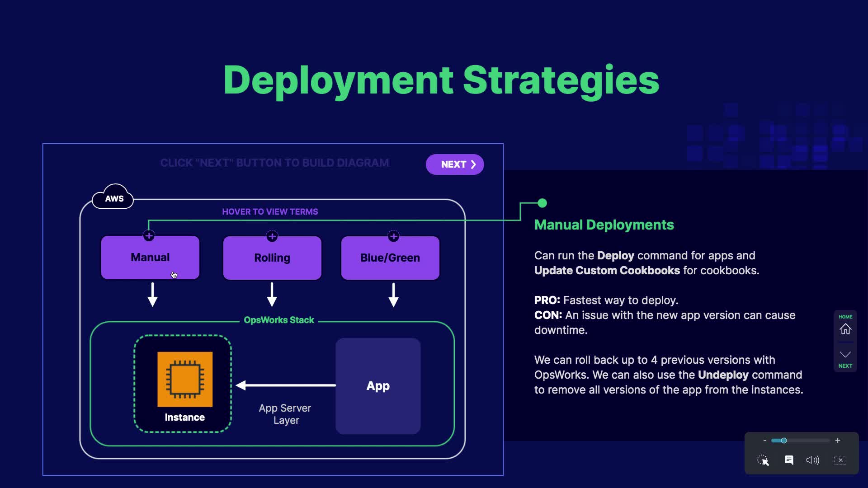This screenshot has height=488, width=868.
Task: Select the Manual strategy box
Action: tap(150, 258)
